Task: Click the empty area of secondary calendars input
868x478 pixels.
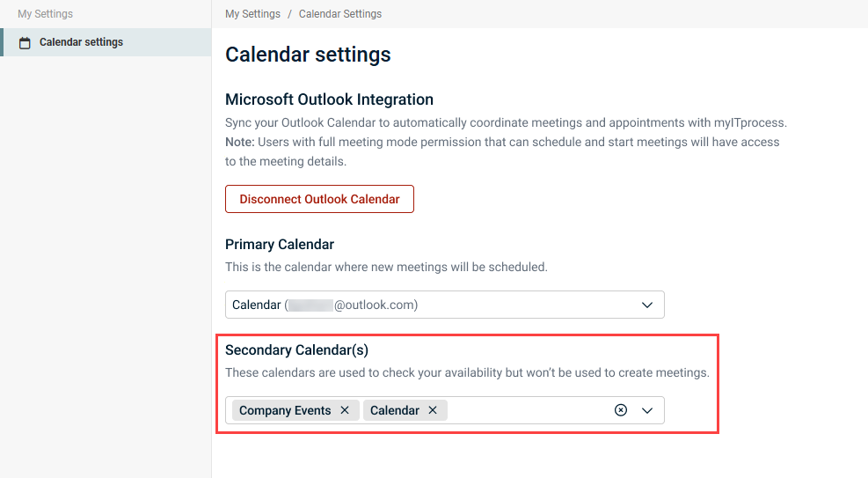Action: click(528, 410)
